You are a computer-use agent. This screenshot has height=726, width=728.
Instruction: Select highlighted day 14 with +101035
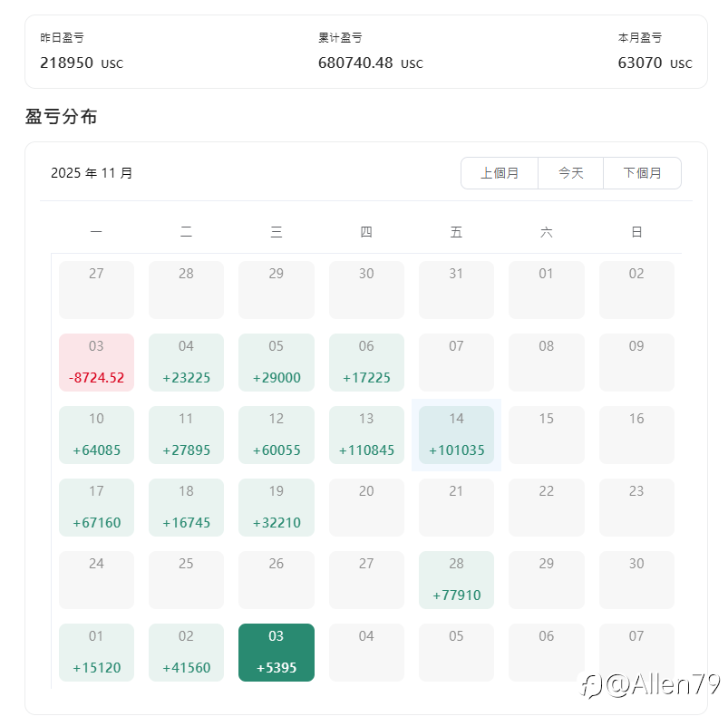456,435
